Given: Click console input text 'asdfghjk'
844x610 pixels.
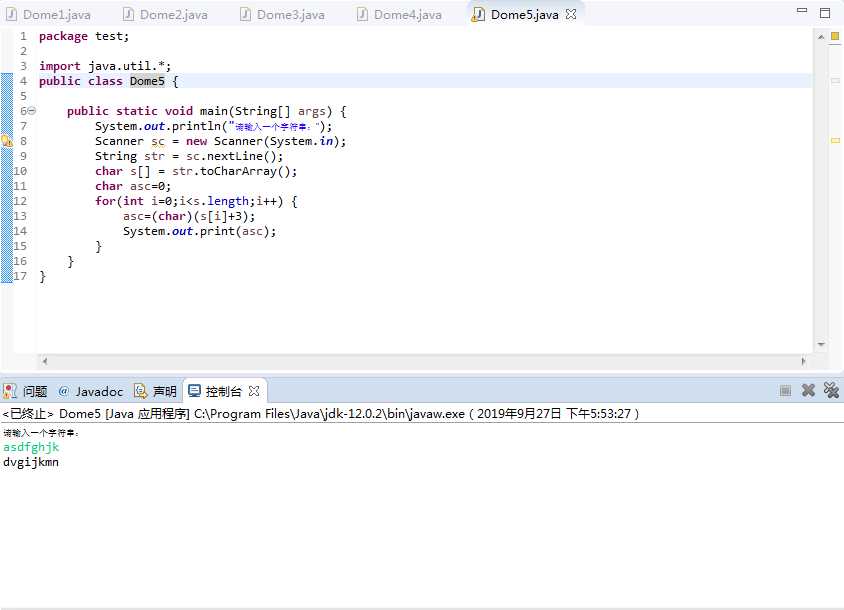Looking at the screenshot, I should (31, 447).
